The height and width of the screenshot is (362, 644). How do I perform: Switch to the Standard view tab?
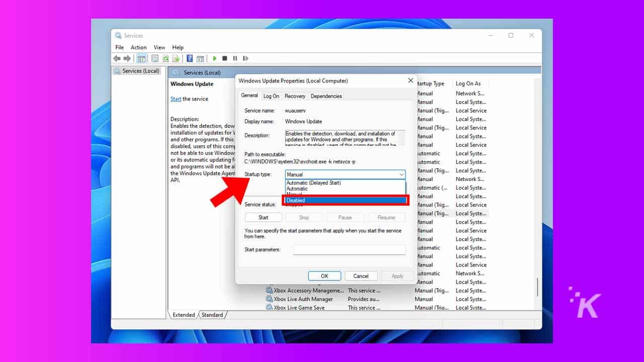pyautogui.click(x=212, y=315)
